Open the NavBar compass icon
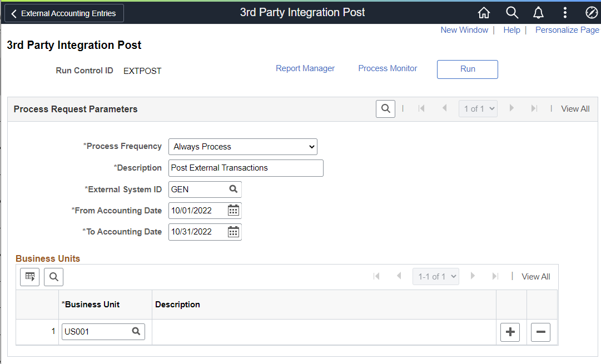This screenshot has width=601, height=364. coord(591,12)
